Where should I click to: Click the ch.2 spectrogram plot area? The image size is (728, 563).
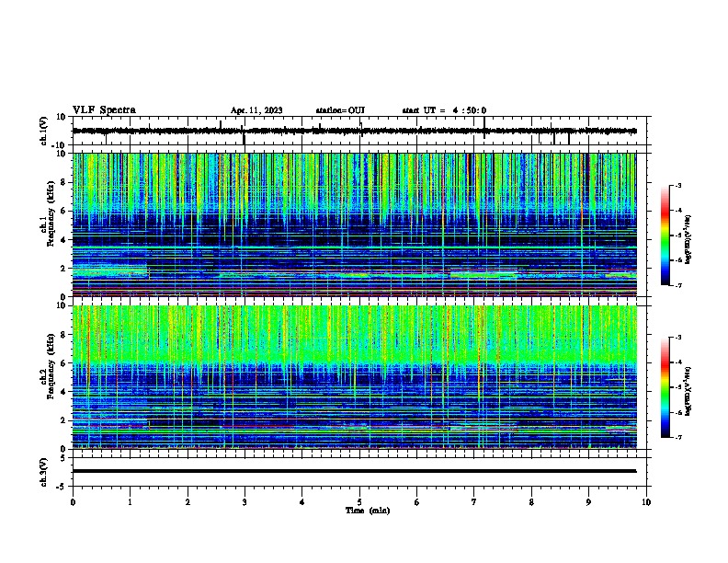[355, 377]
